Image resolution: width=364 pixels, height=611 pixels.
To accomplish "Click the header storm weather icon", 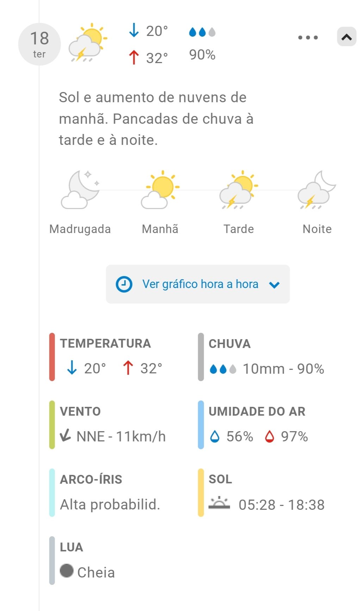I will click(x=88, y=43).
